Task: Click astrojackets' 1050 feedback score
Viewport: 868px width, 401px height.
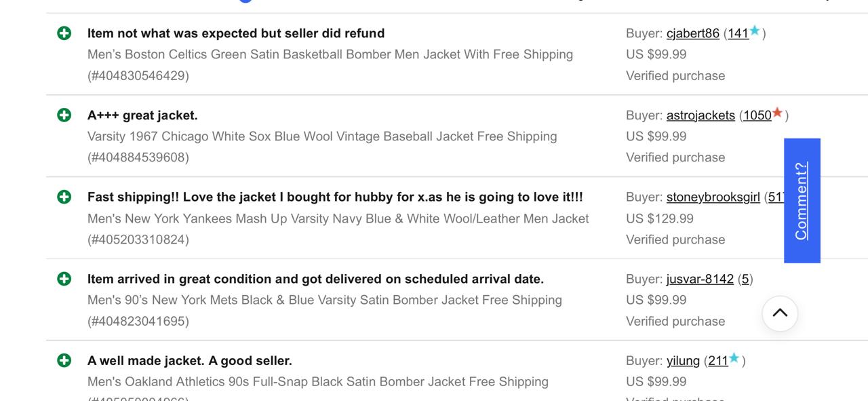Action: (x=757, y=115)
